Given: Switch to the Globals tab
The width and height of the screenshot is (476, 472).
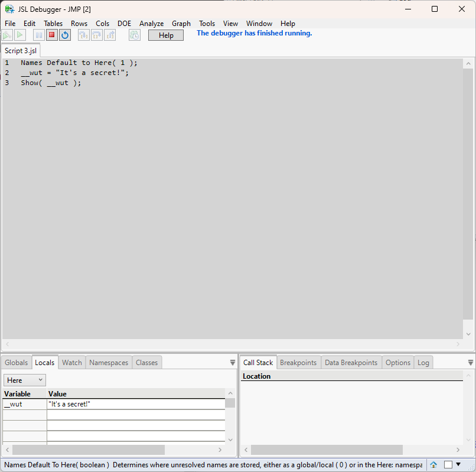Looking at the screenshot, I should [16, 362].
